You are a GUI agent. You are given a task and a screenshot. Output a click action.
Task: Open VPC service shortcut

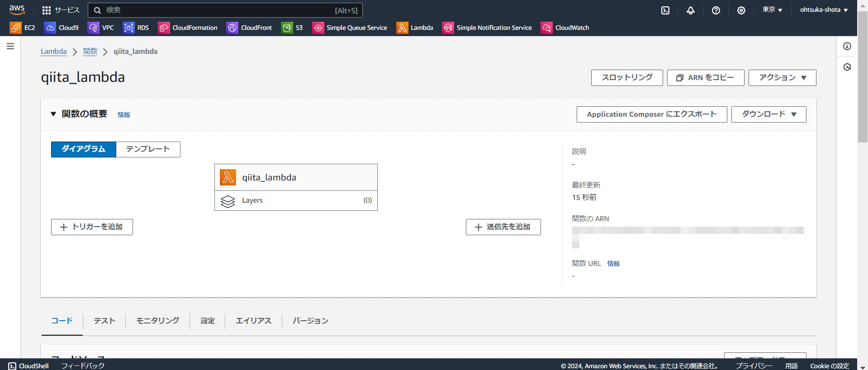coord(101,28)
